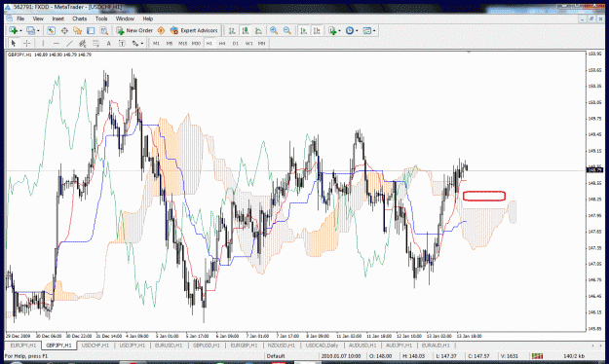Open the View menu
Image resolution: width=609 pixels, height=364 pixels.
(x=38, y=18)
